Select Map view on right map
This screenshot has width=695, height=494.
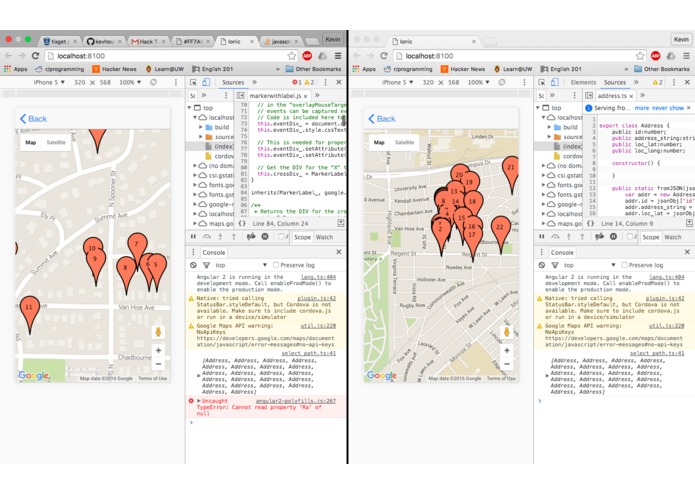(379, 142)
